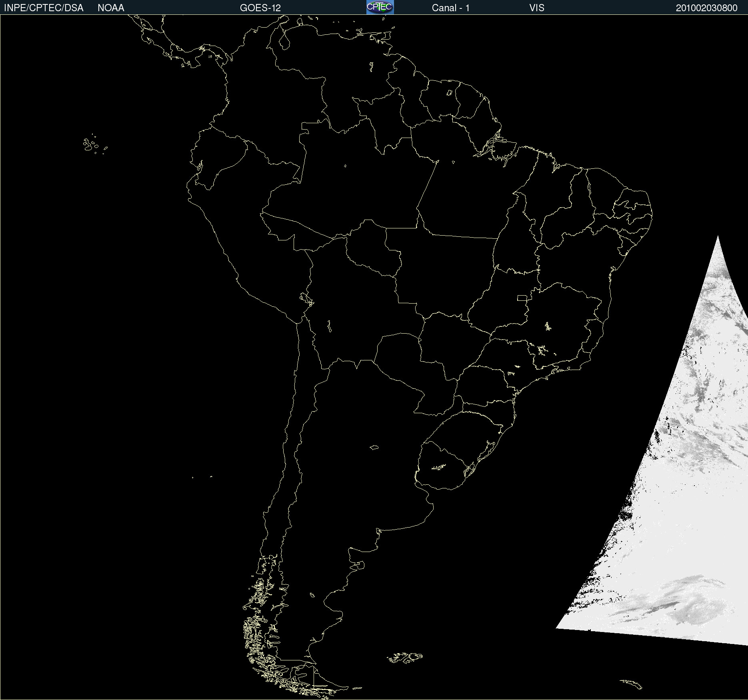Click the GOES-12 satellite label
The height and width of the screenshot is (700, 748).
point(260,8)
